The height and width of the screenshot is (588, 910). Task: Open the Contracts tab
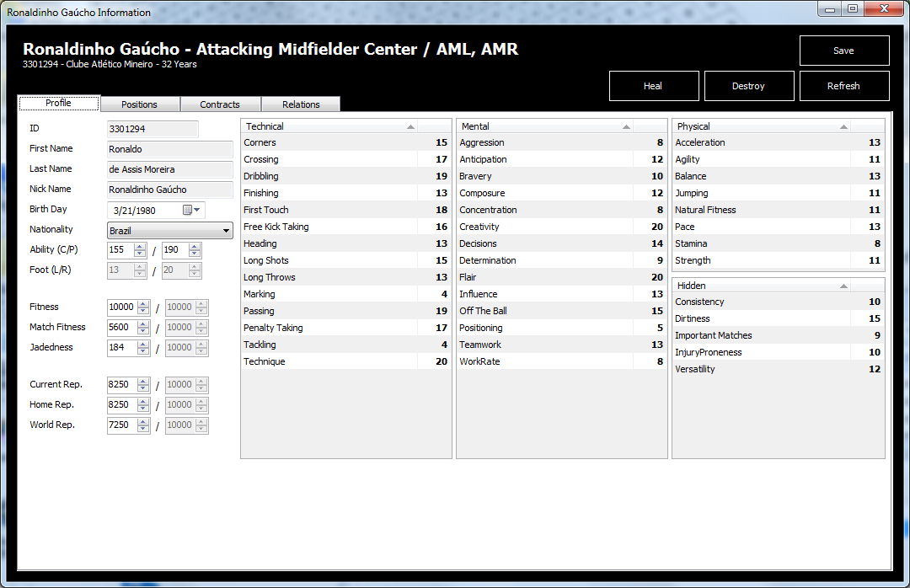[220, 104]
